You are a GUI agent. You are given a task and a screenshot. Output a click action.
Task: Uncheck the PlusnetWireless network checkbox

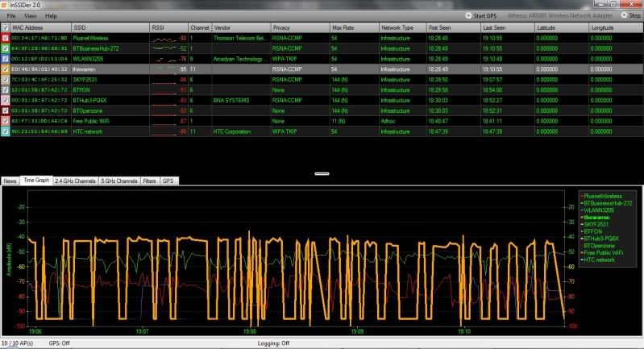pos(5,38)
